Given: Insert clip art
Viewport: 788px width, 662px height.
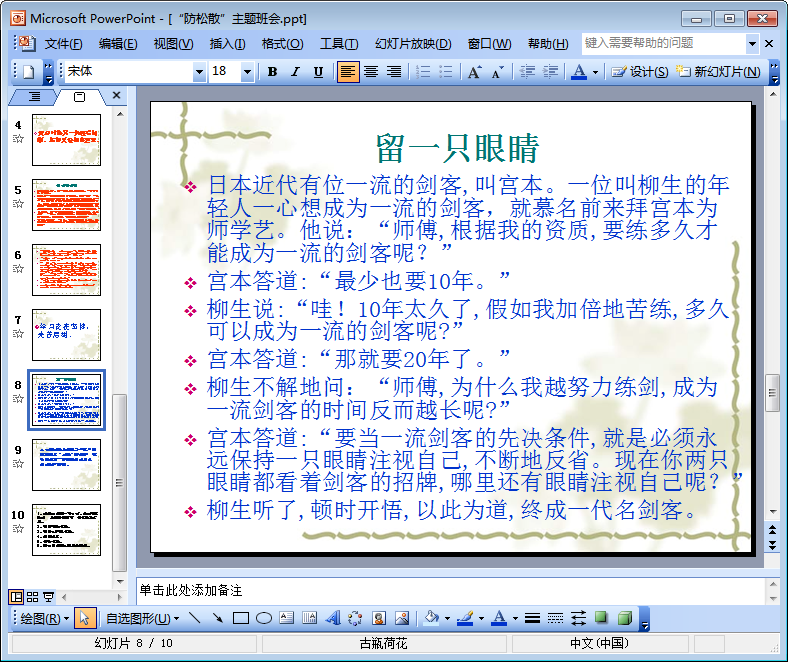Looking at the screenshot, I should point(378,619).
